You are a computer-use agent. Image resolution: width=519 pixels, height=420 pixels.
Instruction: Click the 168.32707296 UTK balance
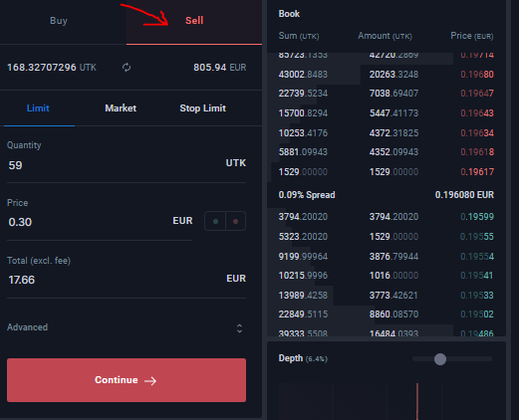point(52,68)
